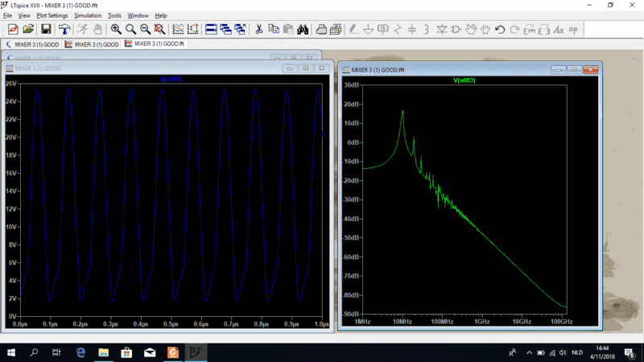Click the green V(n003) FFT trace label
This screenshot has width=644, height=362.
(x=466, y=80)
